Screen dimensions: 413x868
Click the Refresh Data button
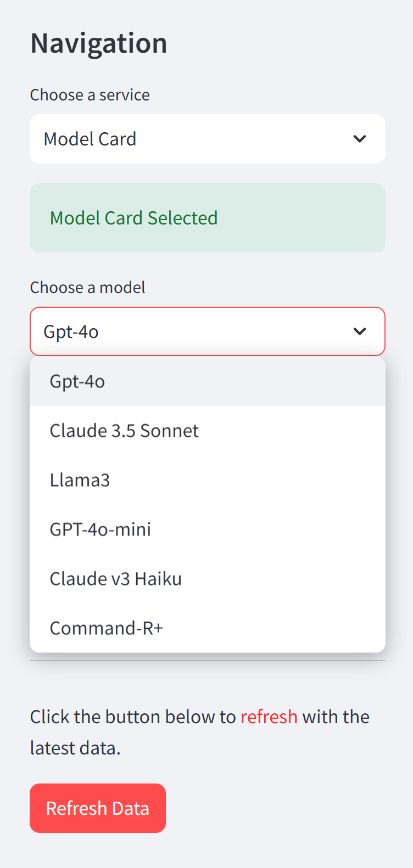tap(97, 808)
